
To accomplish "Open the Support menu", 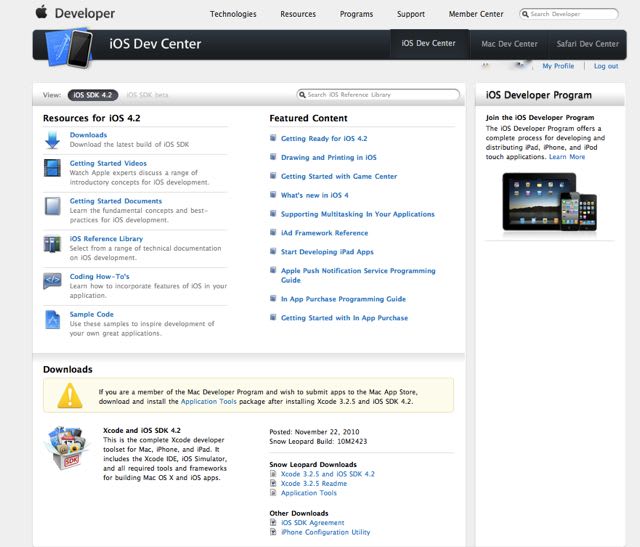I will pyautogui.click(x=411, y=14).
